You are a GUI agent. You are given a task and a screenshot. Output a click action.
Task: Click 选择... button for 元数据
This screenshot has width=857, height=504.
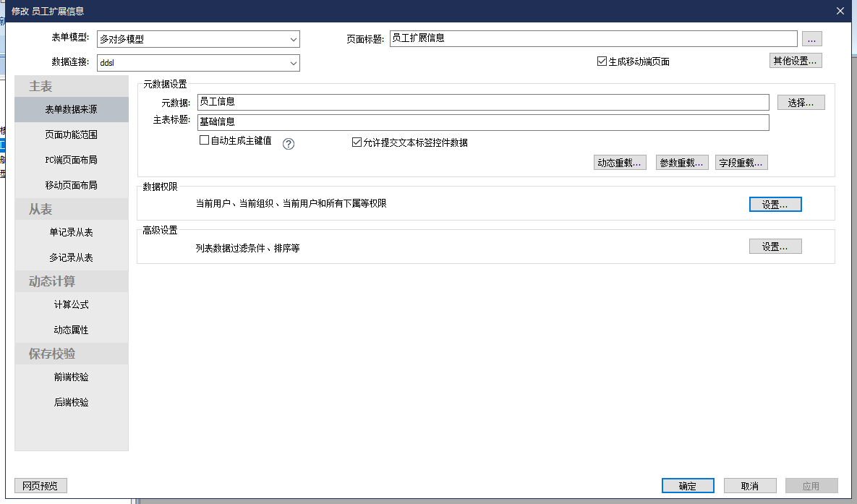pos(801,103)
